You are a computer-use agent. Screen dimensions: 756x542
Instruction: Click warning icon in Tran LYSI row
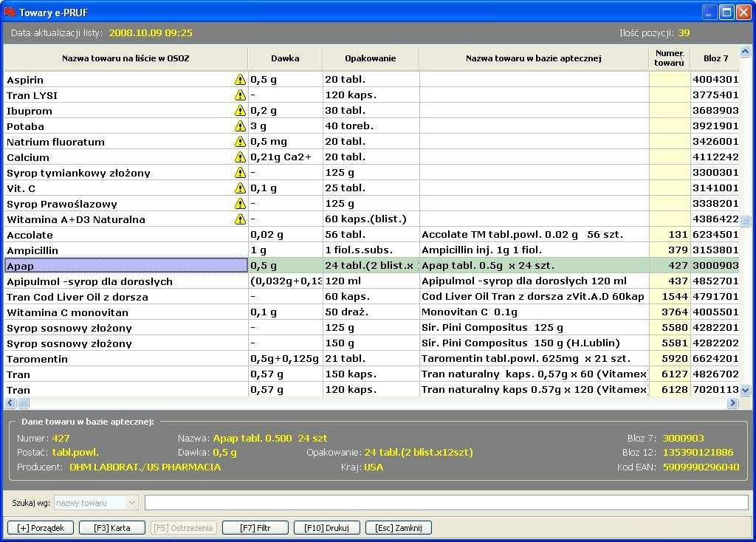click(240, 95)
